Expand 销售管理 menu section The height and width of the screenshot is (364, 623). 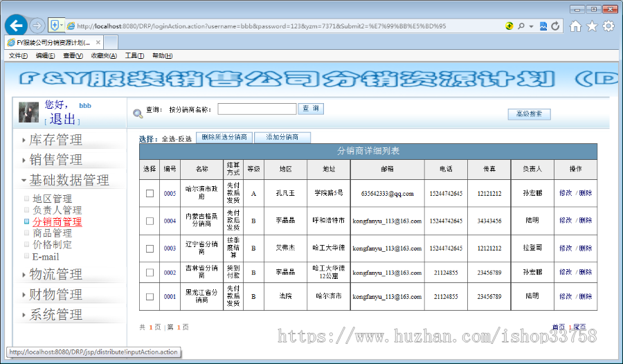pyautogui.click(x=55, y=160)
